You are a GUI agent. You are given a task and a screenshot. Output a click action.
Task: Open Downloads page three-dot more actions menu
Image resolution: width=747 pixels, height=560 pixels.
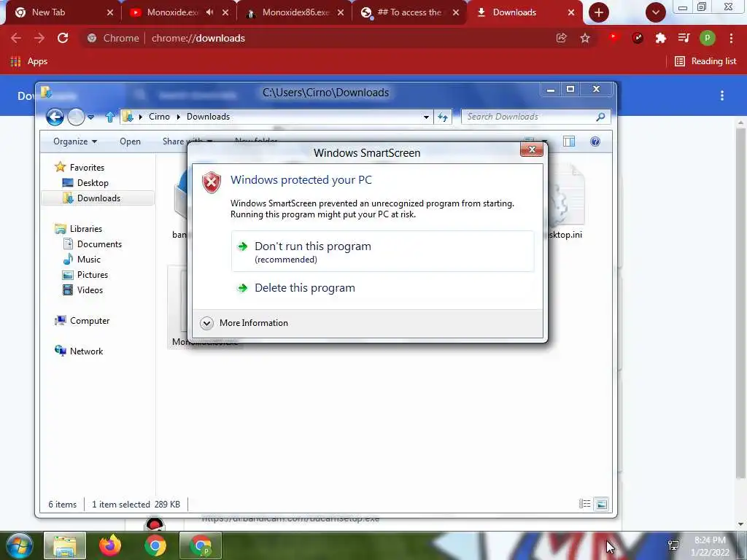pos(722,96)
